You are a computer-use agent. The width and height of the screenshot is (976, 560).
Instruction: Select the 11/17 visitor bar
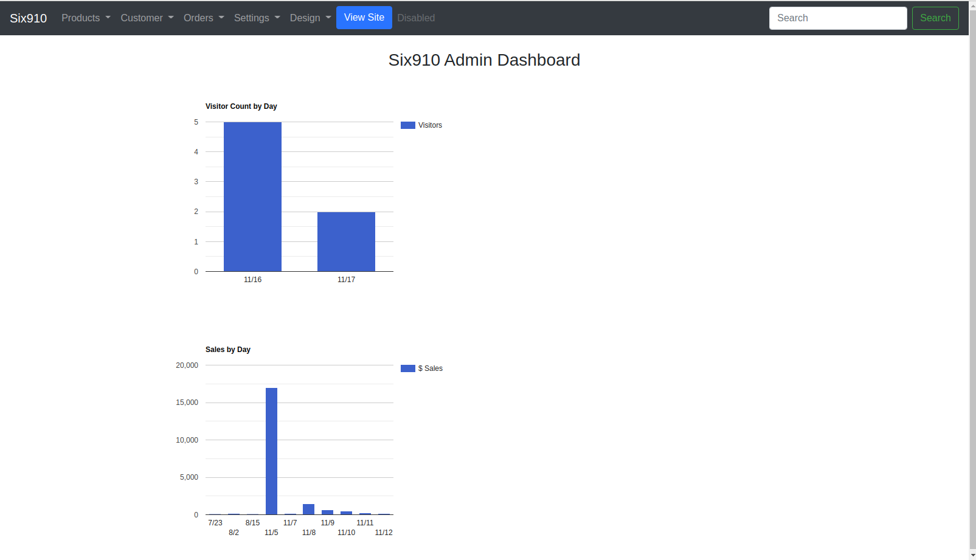pyautogui.click(x=346, y=241)
